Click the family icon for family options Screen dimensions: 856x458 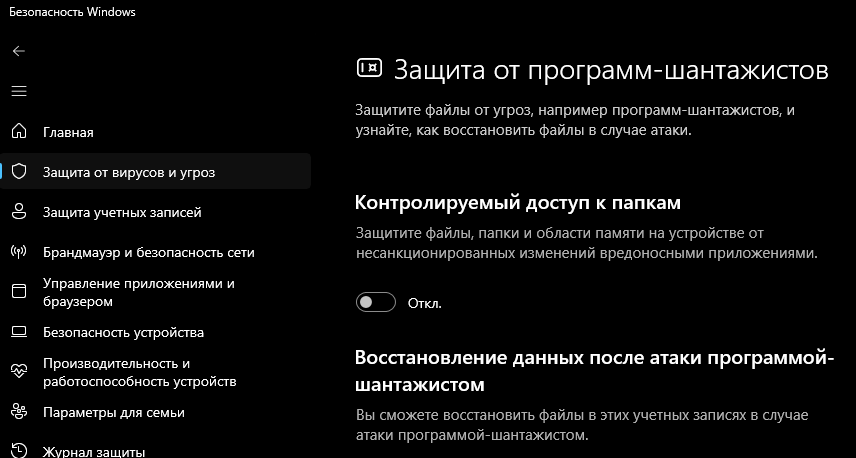point(19,412)
